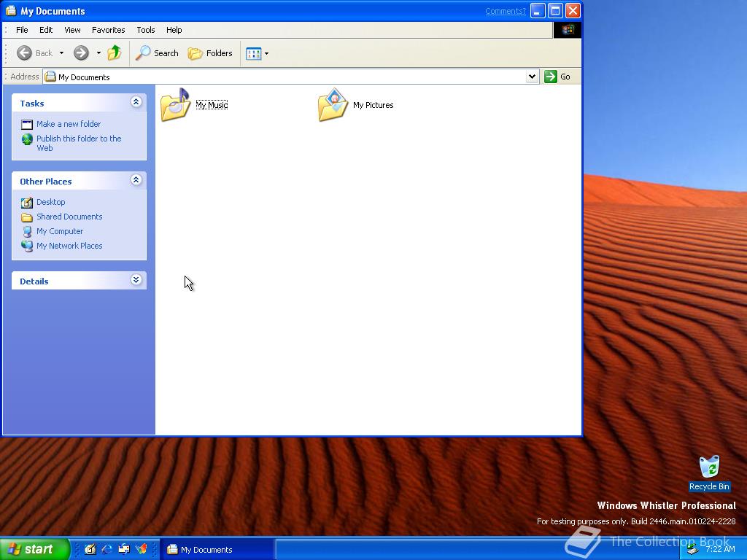Open the Help menu
Image resolution: width=747 pixels, height=560 pixels.
coord(174,29)
